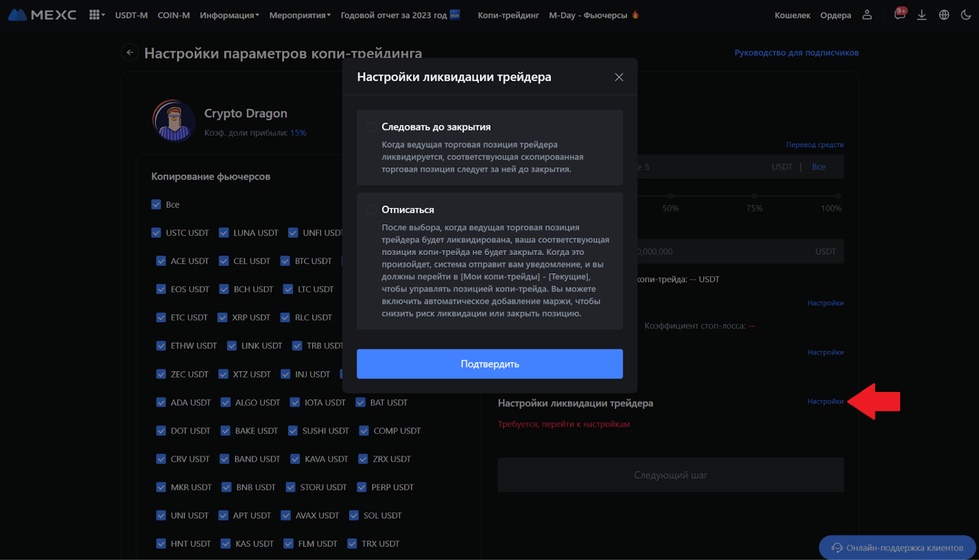Open 'Руководство для подписчиков' link

(x=796, y=53)
